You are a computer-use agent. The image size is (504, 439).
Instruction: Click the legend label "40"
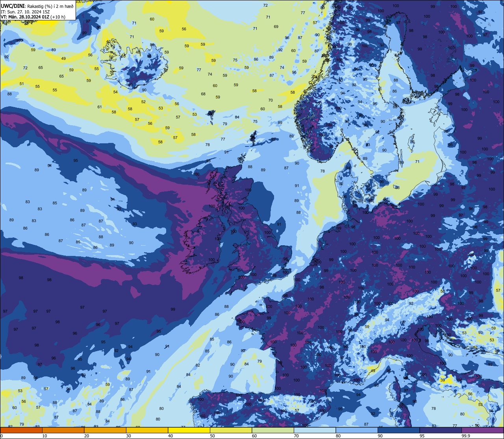[x=170, y=436]
